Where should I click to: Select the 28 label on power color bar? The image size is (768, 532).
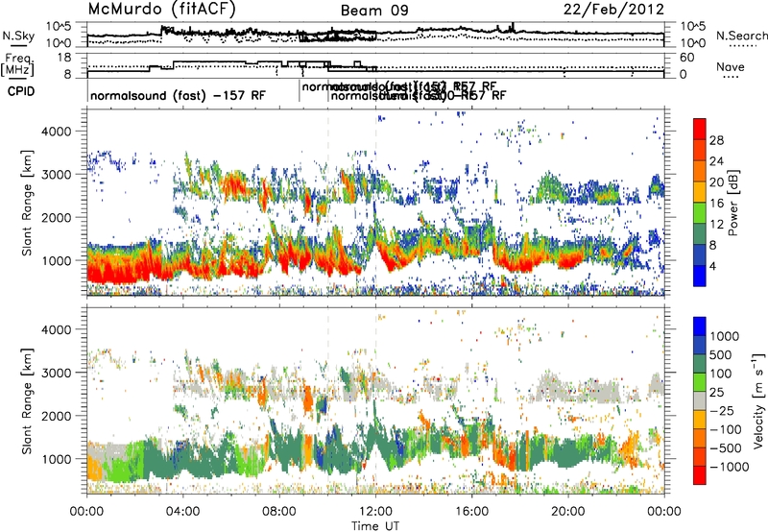pyautogui.click(x=716, y=140)
